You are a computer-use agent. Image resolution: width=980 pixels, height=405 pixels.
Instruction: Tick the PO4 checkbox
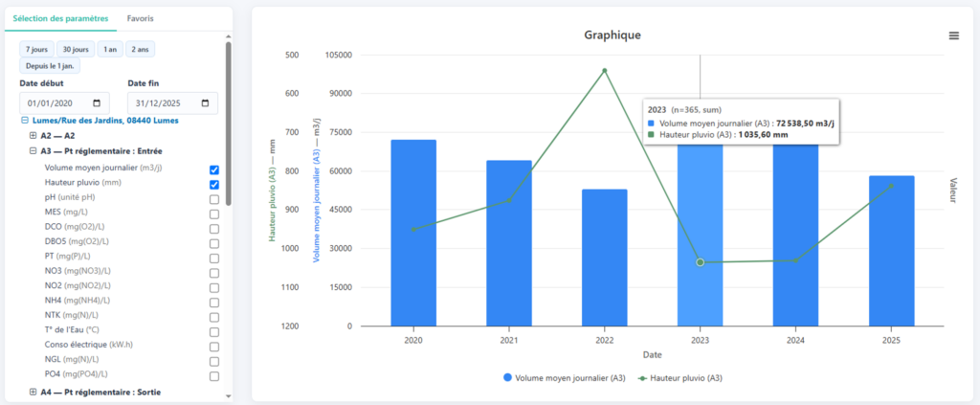click(214, 376)
